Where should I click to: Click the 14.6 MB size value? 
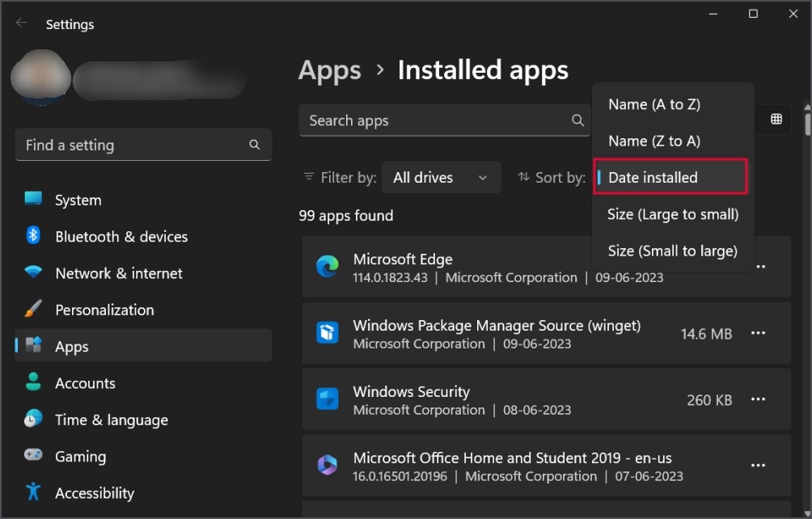tap(706, 334)
